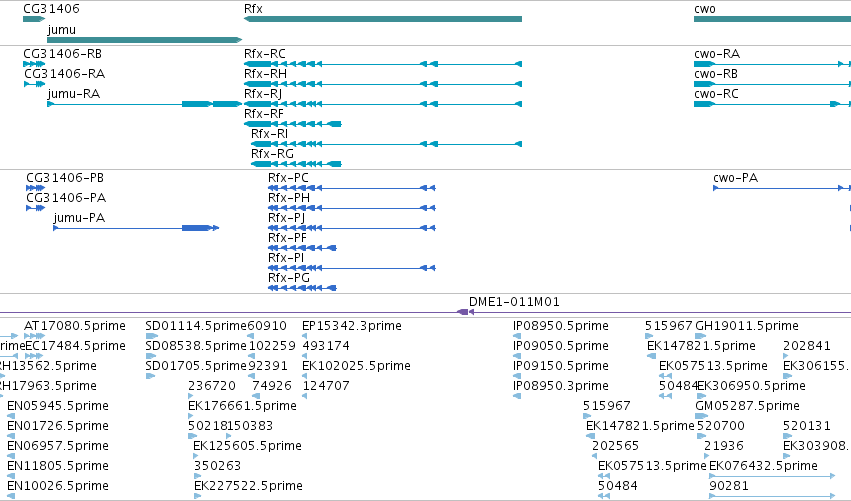
Task: Click the GM05287.5prime label
Action: 747,406
